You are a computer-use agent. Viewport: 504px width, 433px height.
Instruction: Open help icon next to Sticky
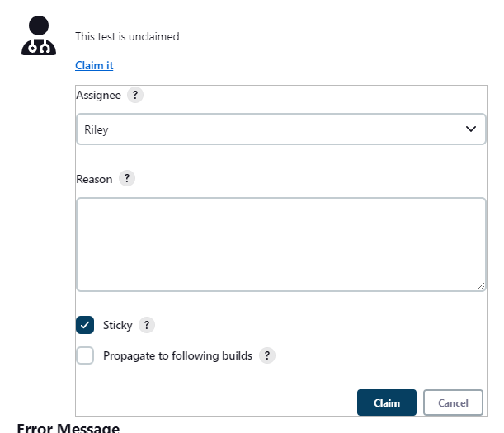pos(147,325)
